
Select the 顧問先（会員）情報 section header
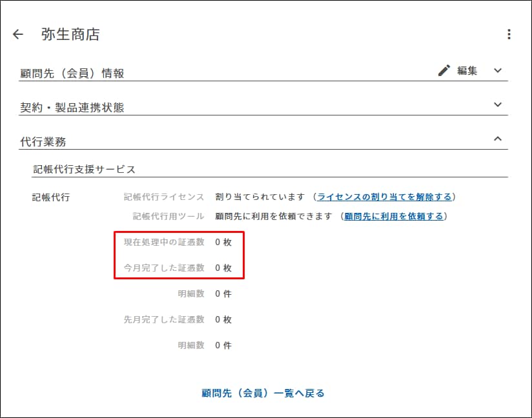tap(72, 73)
